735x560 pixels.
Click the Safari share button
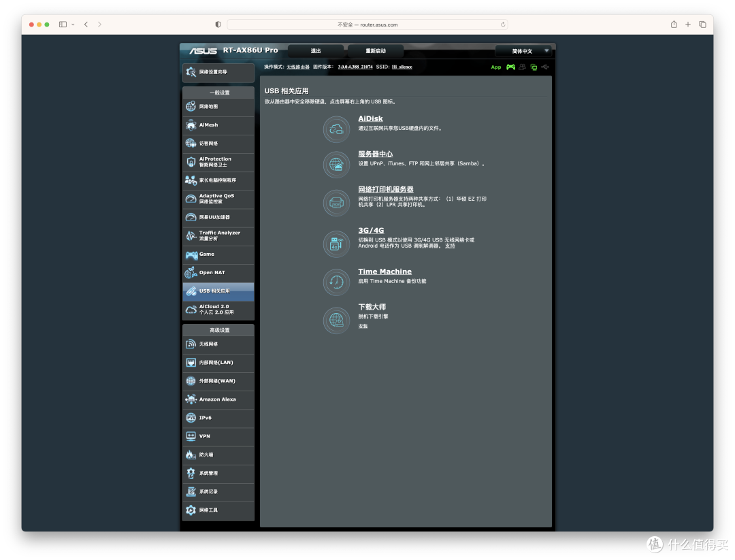point(674,24)
